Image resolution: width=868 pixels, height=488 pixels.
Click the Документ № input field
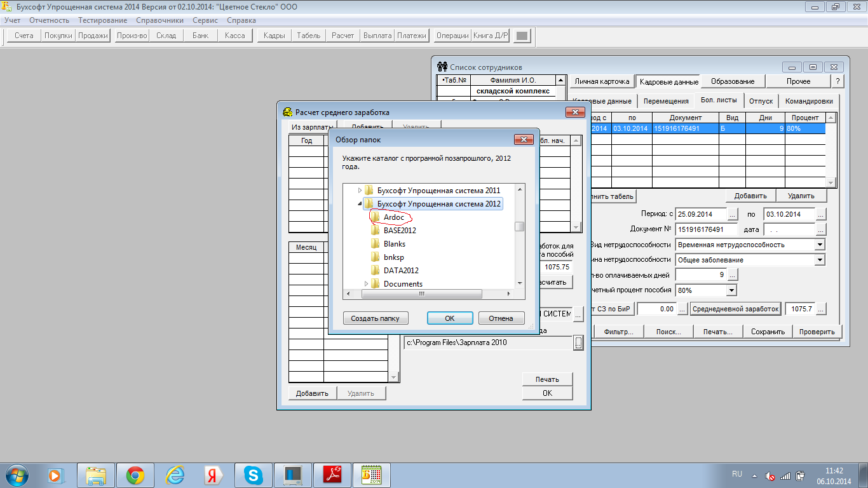(x=706, y=229)
